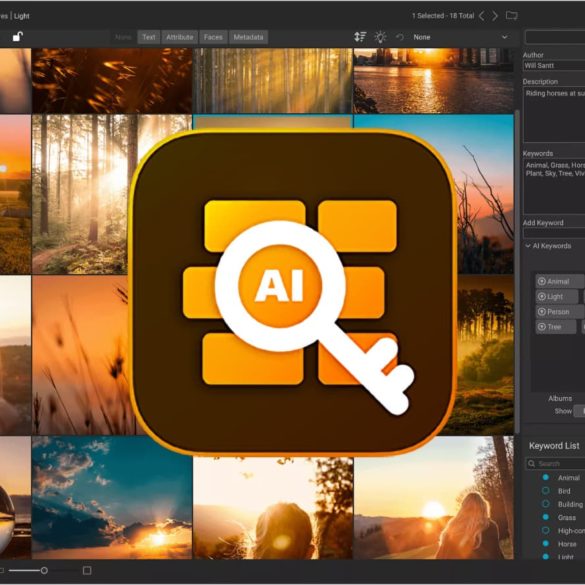Click the '1 Selected - 18 Total' text
The height and width of the screenshot is (585, 585).
click(x=443, y=16)
